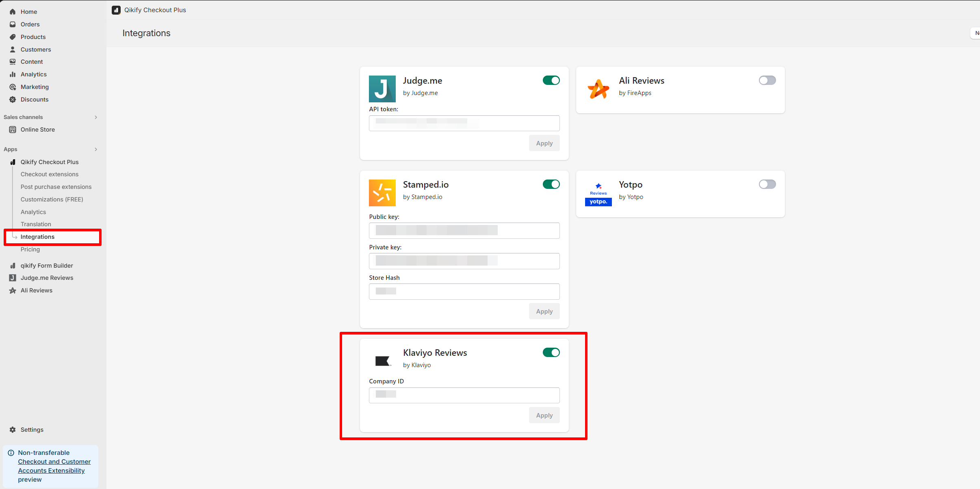This screenshot has height=489, width=980.
Task: Open Ali Reviews app in sidebar
Action: 37,290
